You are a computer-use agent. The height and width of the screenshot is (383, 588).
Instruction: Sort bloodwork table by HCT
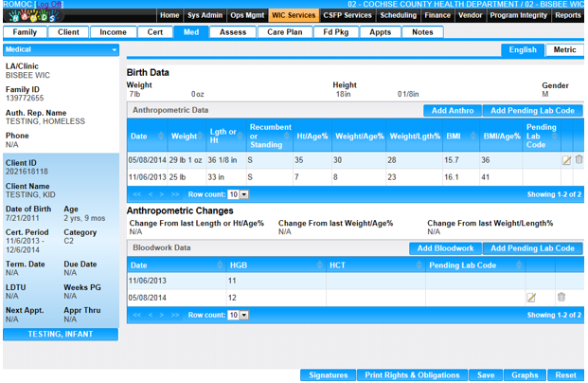coord(419,265)
